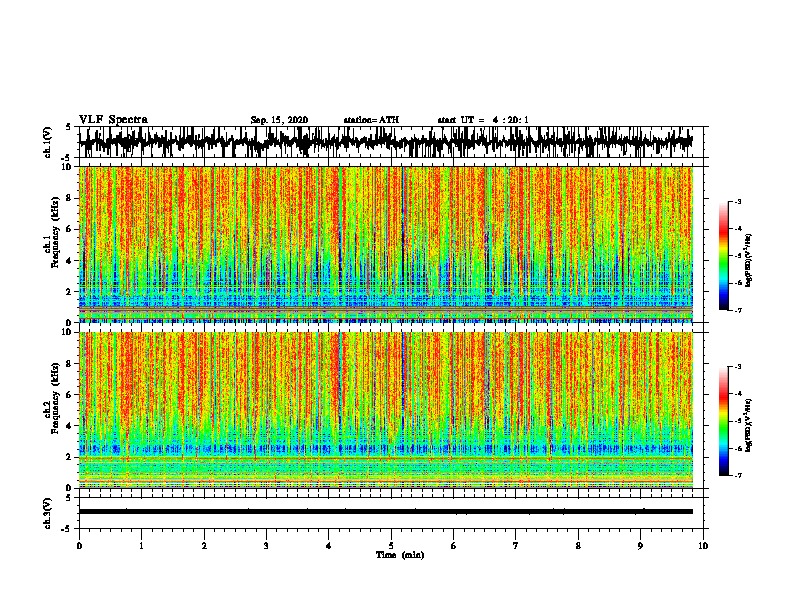
Task: Click the ch.1 voltage waveform trace panel
Action: (385, 142)
